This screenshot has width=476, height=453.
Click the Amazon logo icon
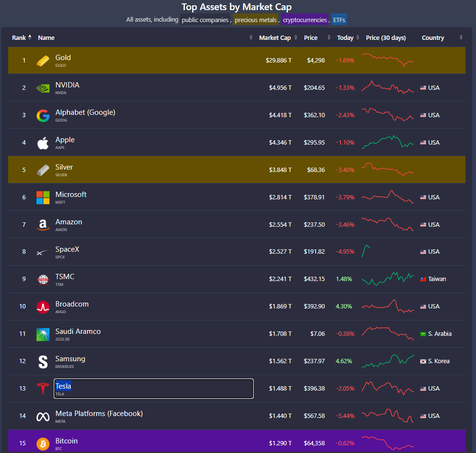coord(43,225)
